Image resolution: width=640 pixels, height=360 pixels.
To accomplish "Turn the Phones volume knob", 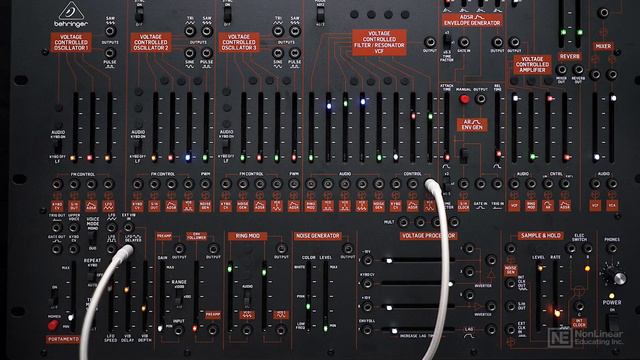I will (617, 276).
